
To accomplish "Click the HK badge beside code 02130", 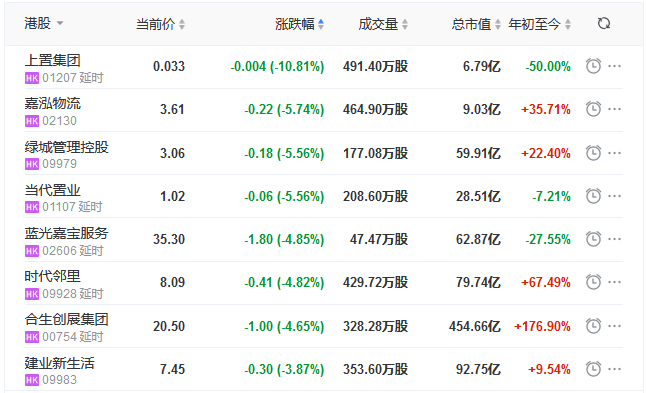I will 32,121.
